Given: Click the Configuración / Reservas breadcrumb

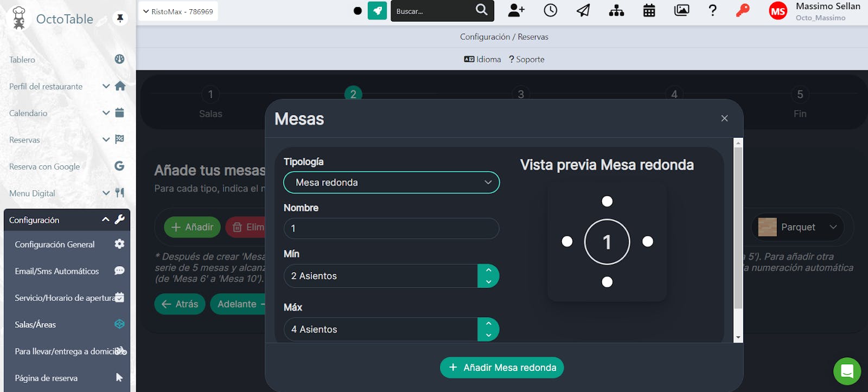Looking at the screenshot, I should point(504,37).
